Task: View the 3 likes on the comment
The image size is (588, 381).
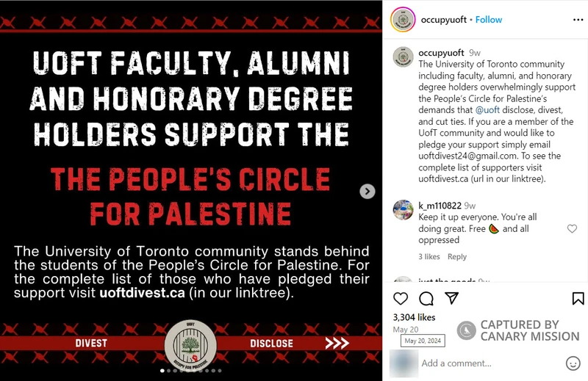Action: click(x=429, y=257)
